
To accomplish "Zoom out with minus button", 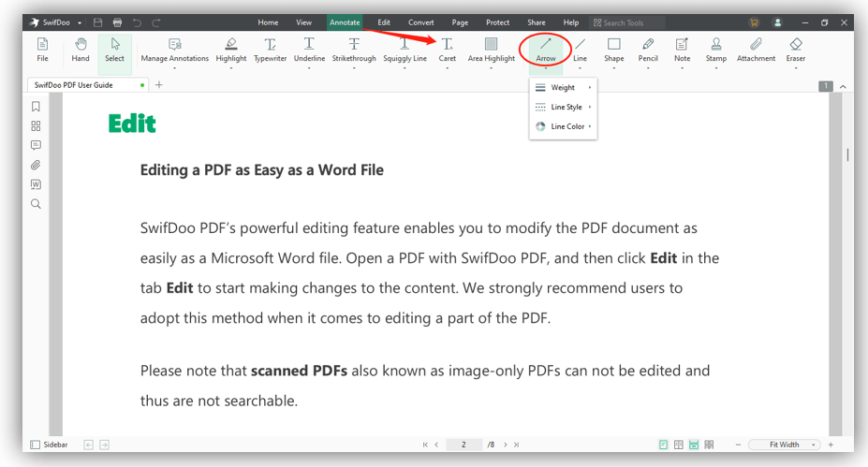I will pos(738,445).
